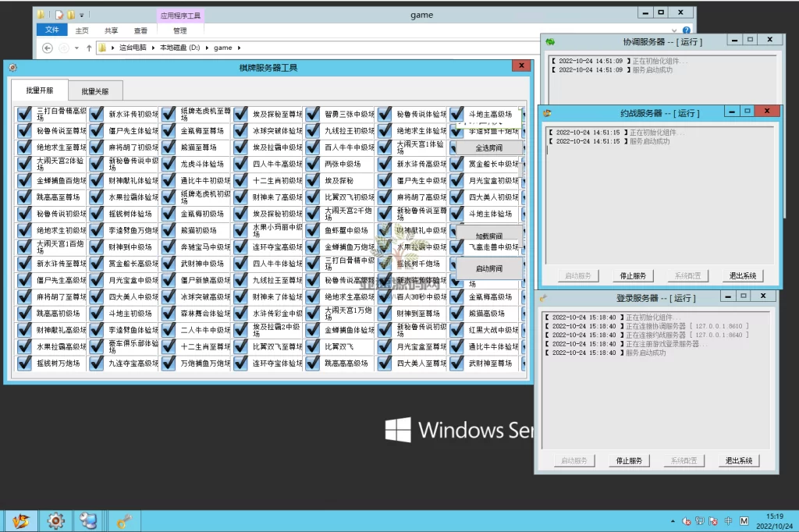Toggle the 智勇三张中级场 checkbox
799x532 pixels.
(312, 114)
